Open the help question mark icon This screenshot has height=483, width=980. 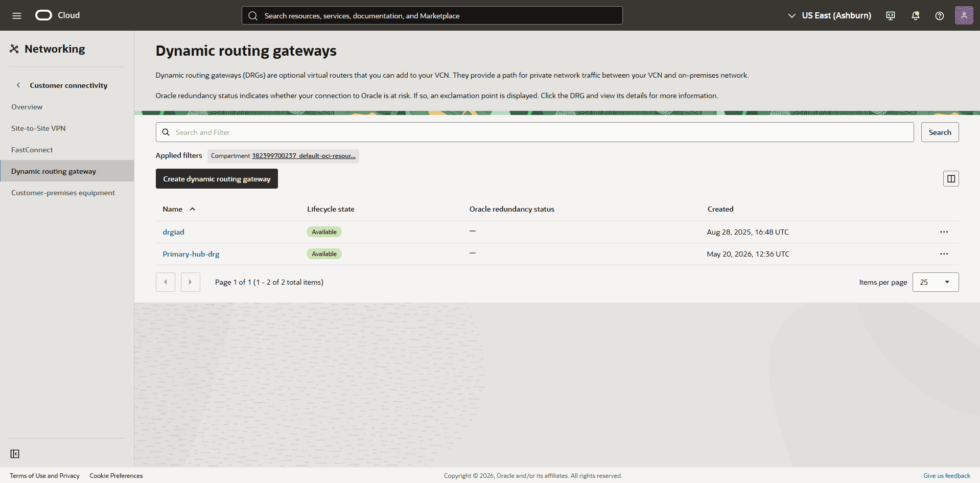pyautogui.click(x=940, y=16)
